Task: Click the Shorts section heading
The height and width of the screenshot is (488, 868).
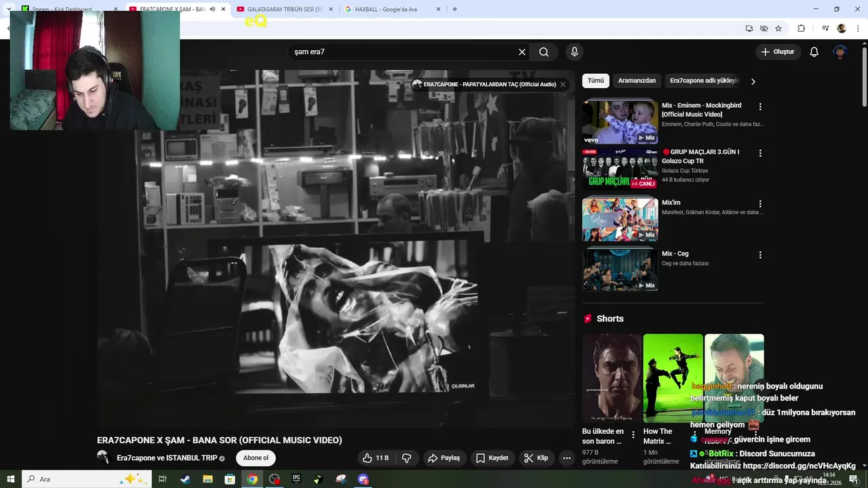Action: coord(610,319)
